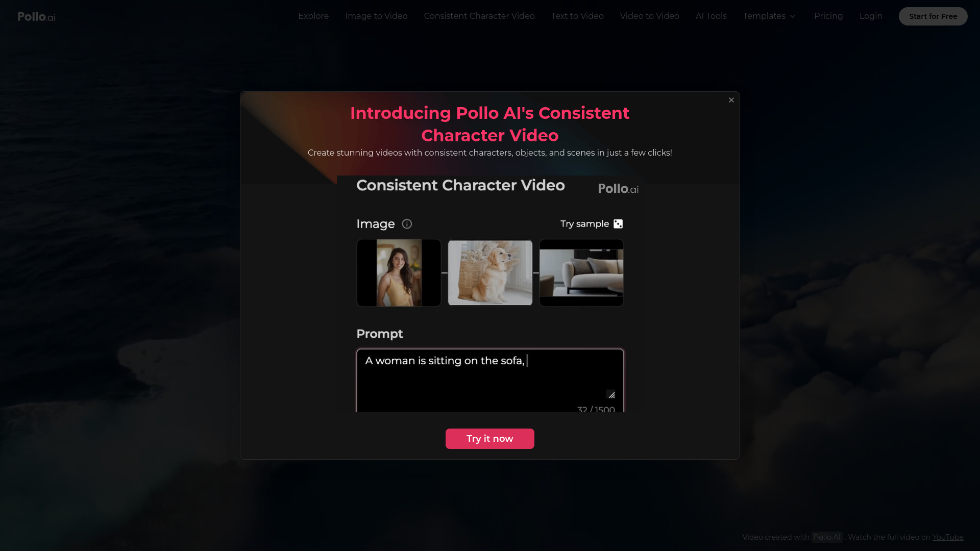This screenshot has width=980, height=551.
Task: Select the sofa/couch scene thumbnail
Action: 581,272
